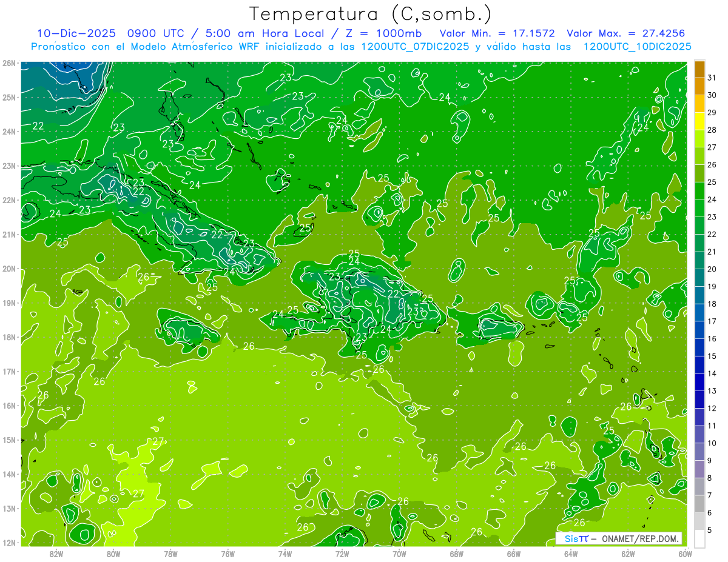Image resolution: width=728 pixels, height=562 pixels.
Task: Click the "60W" longitude label
Action: pyautogui.click(x=685, y=554)
